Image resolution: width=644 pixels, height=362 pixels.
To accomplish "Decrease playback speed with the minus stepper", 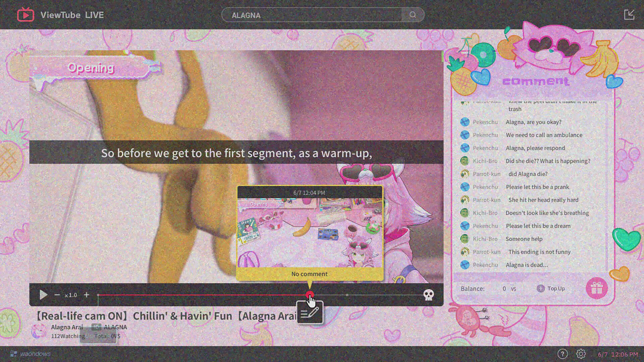I will (57, 295).
